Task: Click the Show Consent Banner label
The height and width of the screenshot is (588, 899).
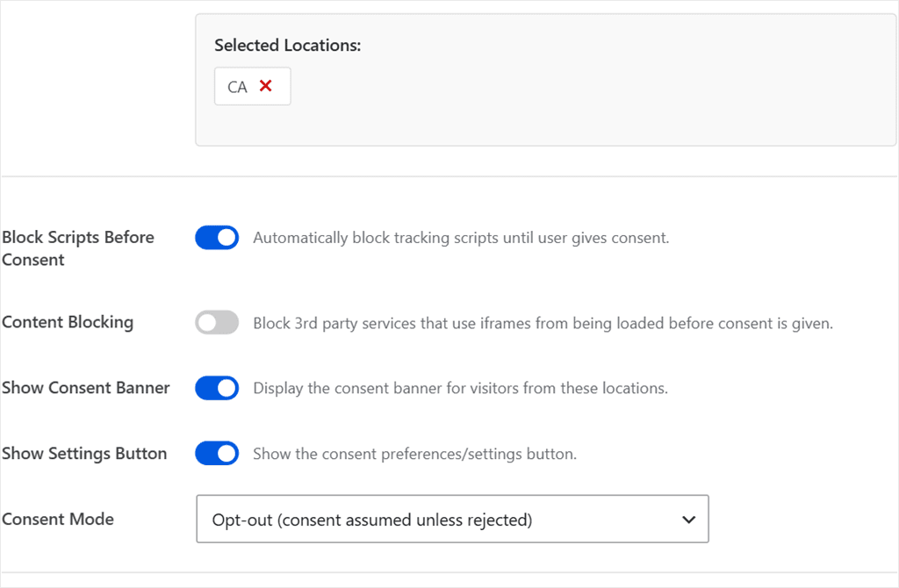Action: tap(86, 388)
